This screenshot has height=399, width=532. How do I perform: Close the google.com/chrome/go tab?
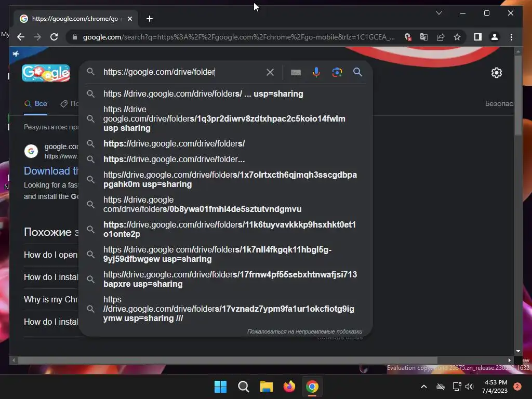coord(130,19)
